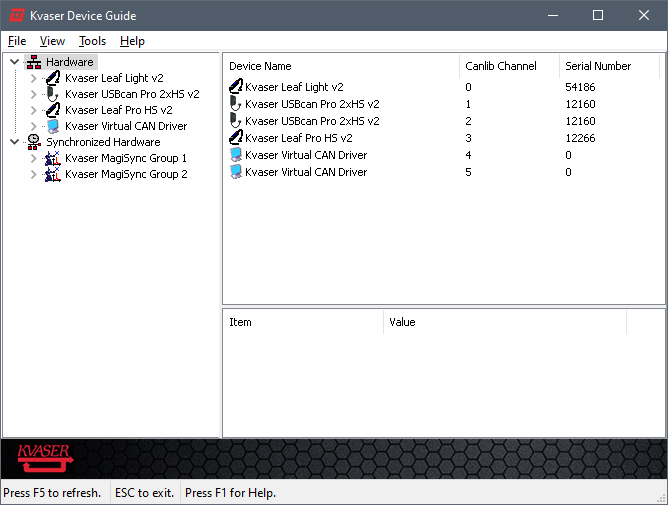This screenshot has width=668, height=505.
Task: Expand Kvaser USBcan Pro 2xHS v2 node
Action: (x=34, y=94)
